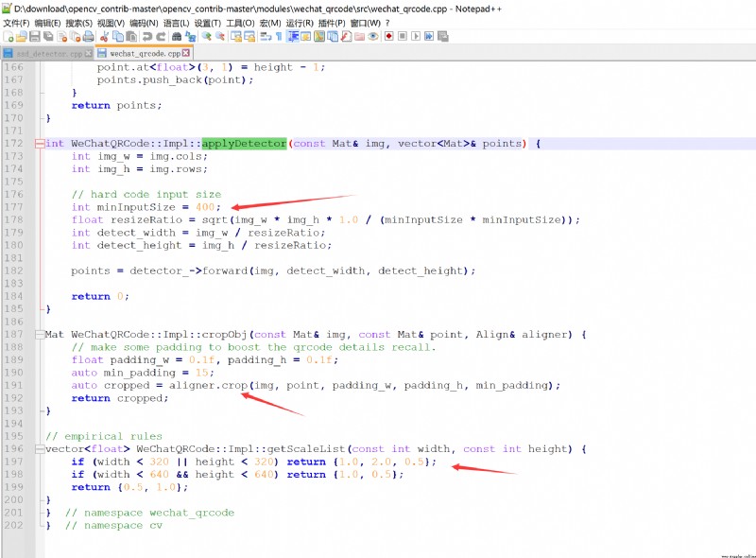This screenshot has height=558, width=756.
Task: Toggle synchronized vertical scrolling icon
Action: (235, 37)
